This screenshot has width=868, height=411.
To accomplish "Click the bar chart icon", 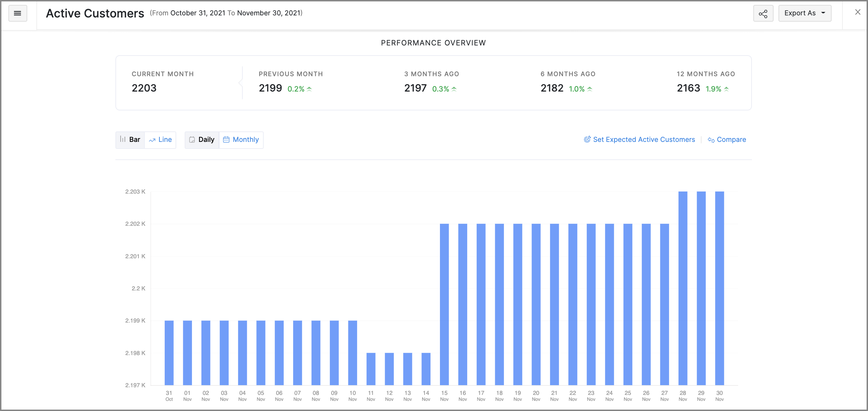I will 123,139.
